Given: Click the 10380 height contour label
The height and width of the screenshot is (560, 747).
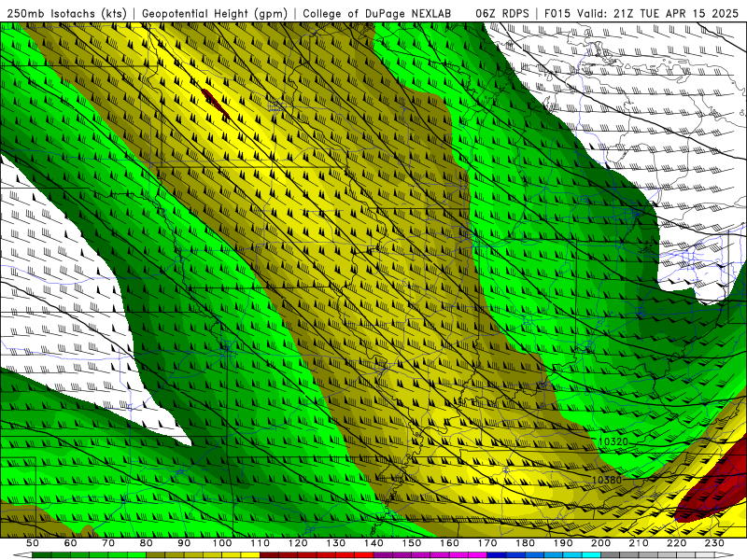Looking at the screenshot, I should tap(606, 480).
